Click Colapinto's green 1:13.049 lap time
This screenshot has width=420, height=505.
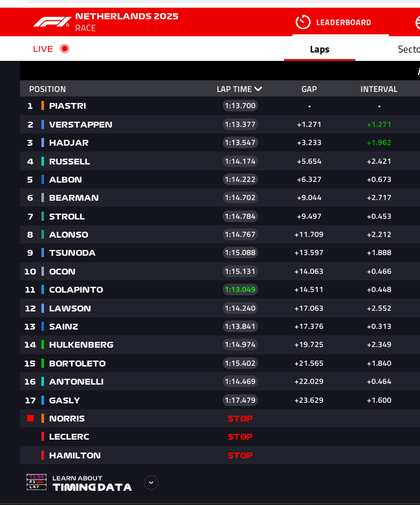[240, 290]
